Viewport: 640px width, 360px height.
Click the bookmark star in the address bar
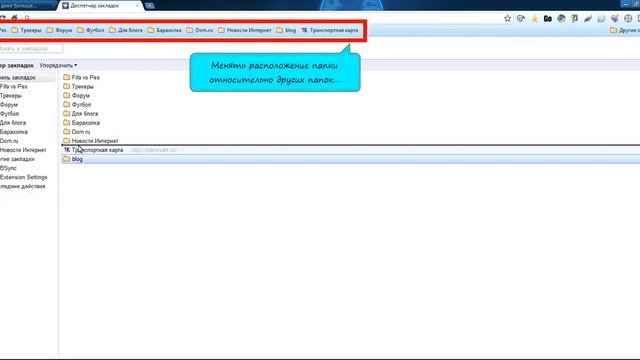tap(507, 18)
